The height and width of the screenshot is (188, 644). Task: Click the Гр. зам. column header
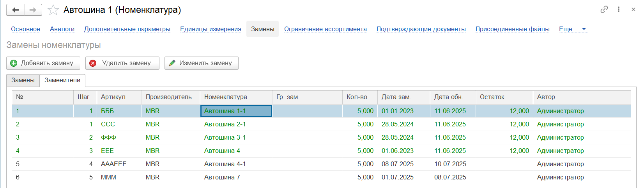tap(307, 97)
